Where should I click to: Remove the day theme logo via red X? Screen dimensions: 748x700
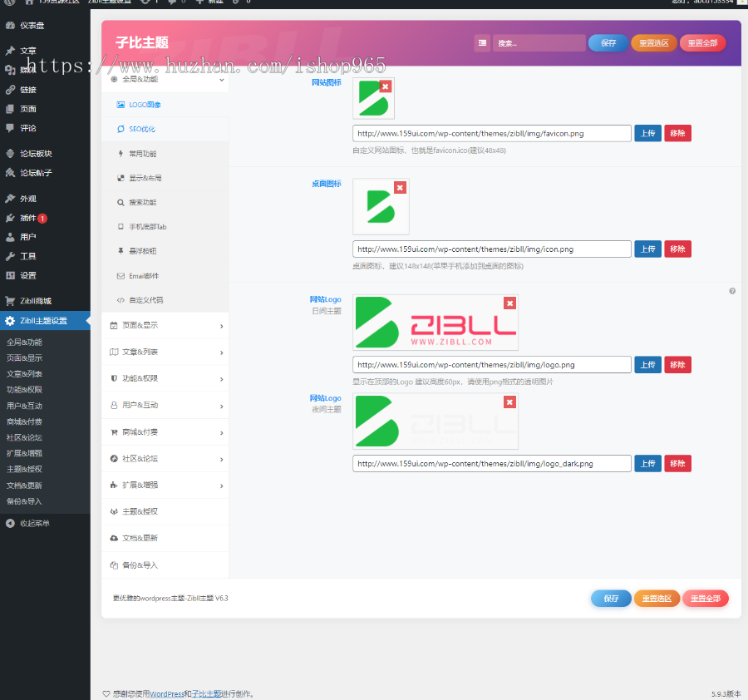pyautogui.click(x=510, y=303)
